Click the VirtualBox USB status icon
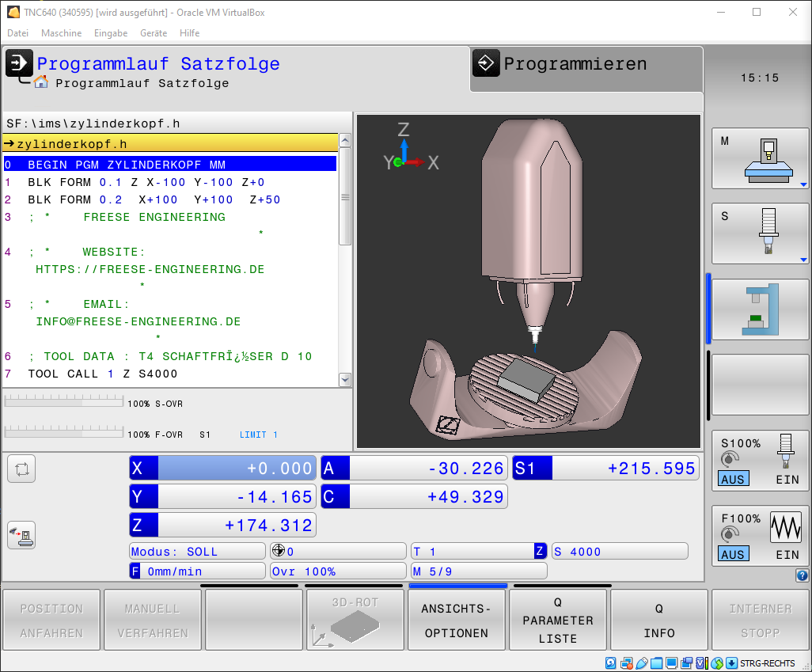The width and height of the screenshot is (812, 672). click(642, 663)
